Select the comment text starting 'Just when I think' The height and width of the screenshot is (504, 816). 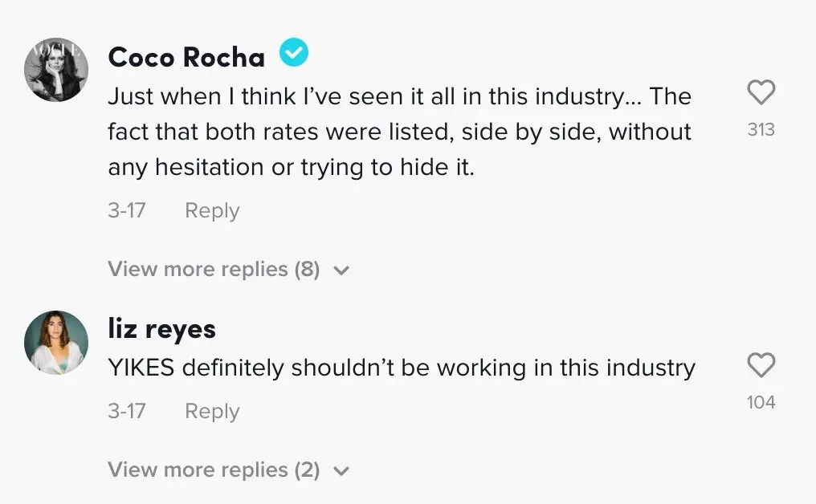click(400, 132)
